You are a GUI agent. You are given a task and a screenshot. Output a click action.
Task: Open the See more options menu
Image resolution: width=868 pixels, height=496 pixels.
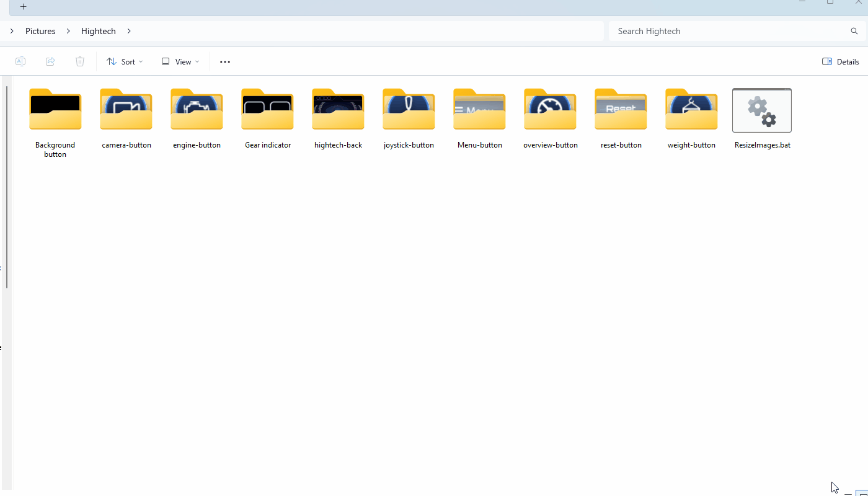click(225, 61)
